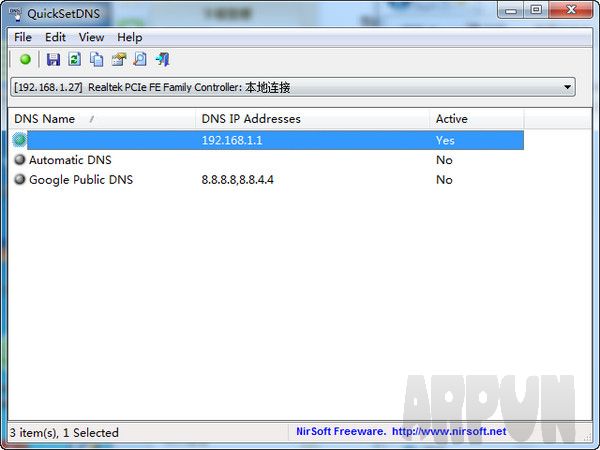Click the 8.8.8.8,8.8.4.4 address cell
600x450 pixels.
tap(238, 179)
